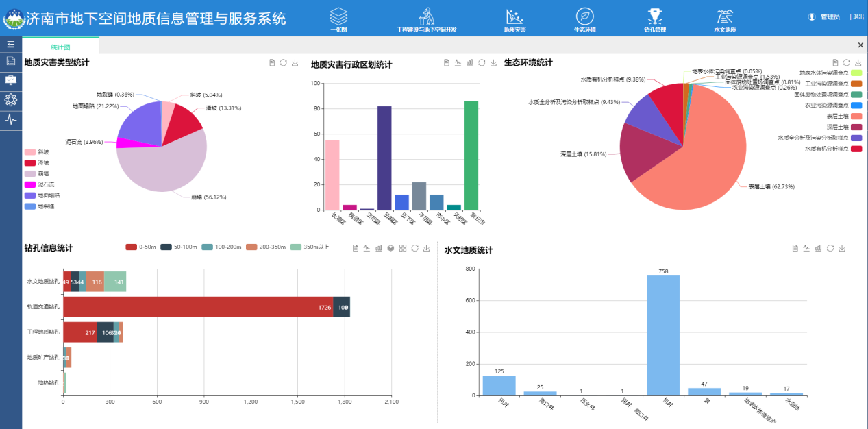Screen dimensions: 868x429
Task: Open the 水文地质 hydrogeology module
Action: [x=725, y=19]
